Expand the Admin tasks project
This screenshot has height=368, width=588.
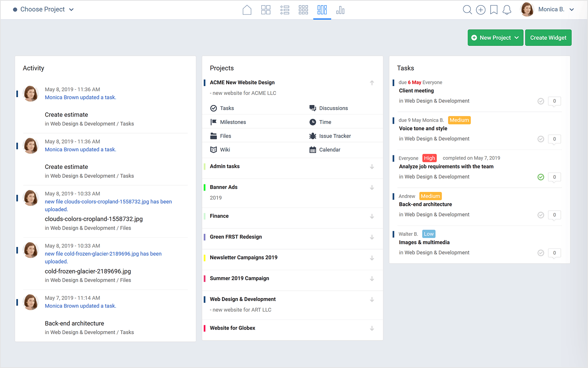click(x=372, y=167)
